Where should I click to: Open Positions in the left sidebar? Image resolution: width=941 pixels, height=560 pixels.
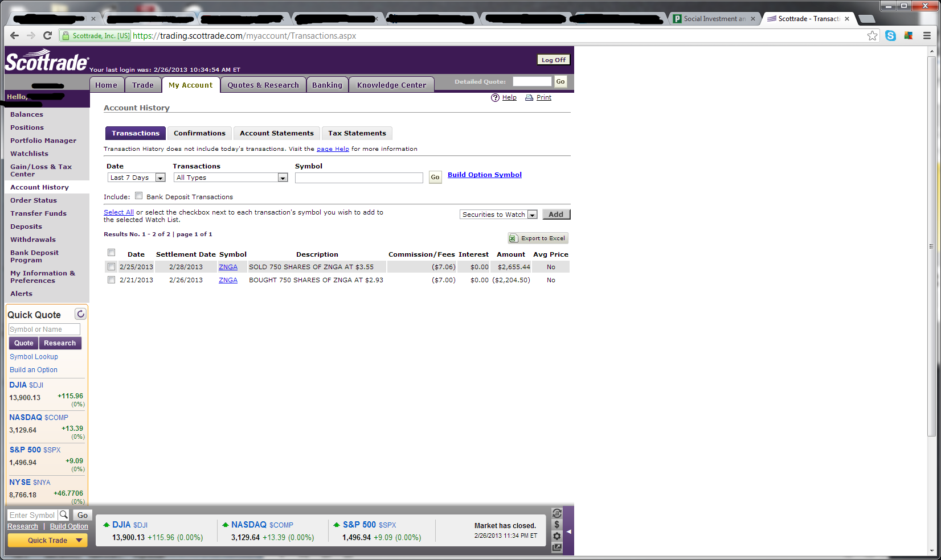point(27,127)
